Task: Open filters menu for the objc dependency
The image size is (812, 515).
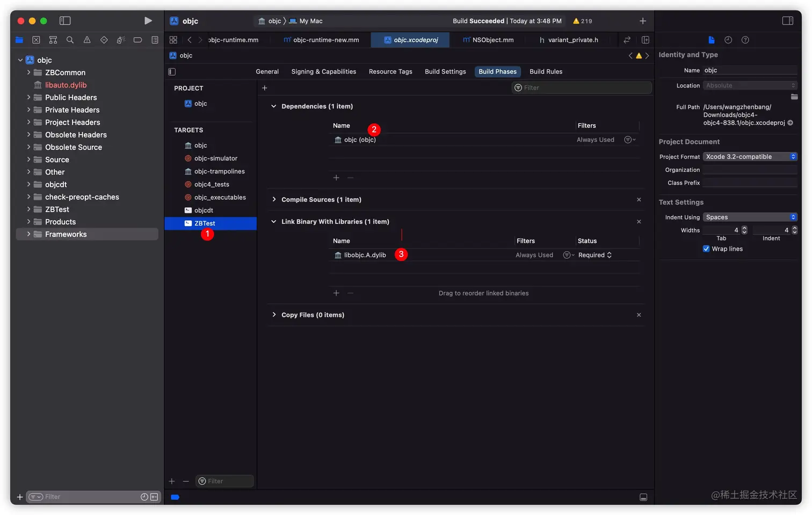Action: (629, 140)
